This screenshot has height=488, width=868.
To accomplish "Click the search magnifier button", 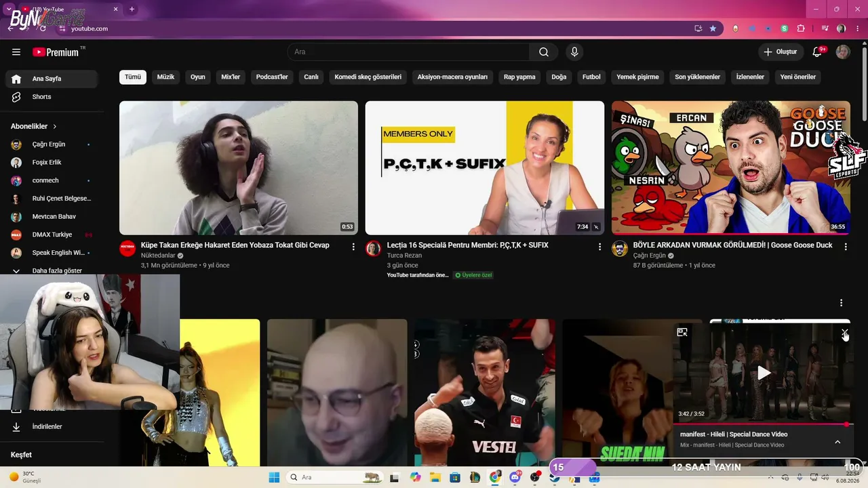I will [x=544, y=52].
